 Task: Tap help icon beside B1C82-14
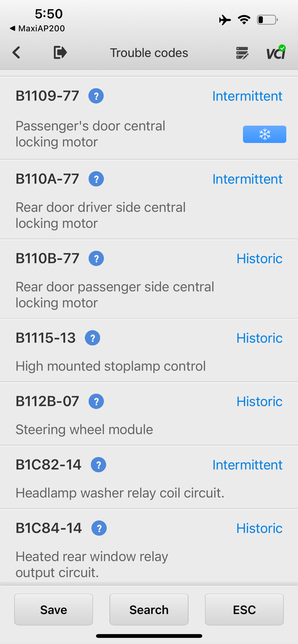[x=98, y=465]
